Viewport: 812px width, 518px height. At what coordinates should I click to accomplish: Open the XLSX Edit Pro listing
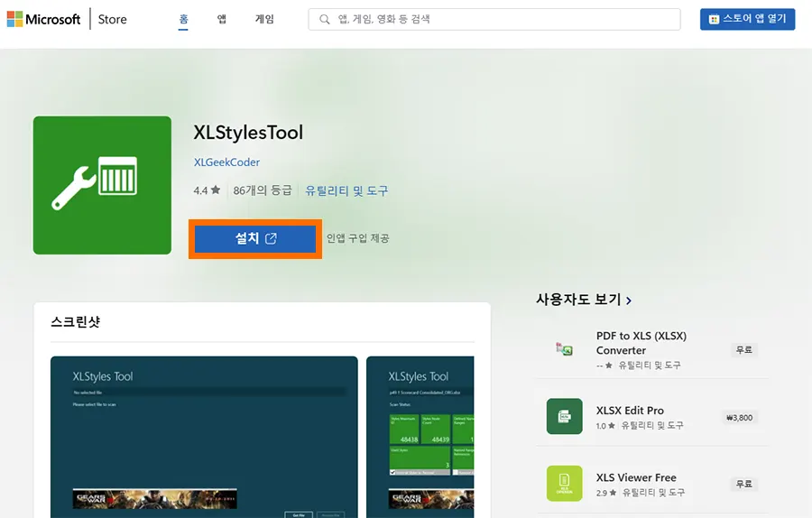tap(630, 411)
